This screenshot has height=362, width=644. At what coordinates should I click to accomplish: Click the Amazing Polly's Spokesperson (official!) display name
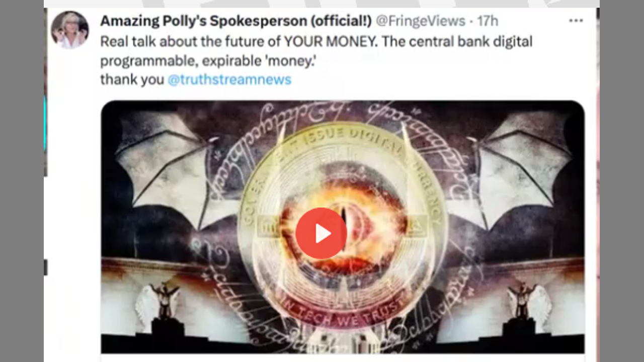pyautogui.click(x=236, y=21)
